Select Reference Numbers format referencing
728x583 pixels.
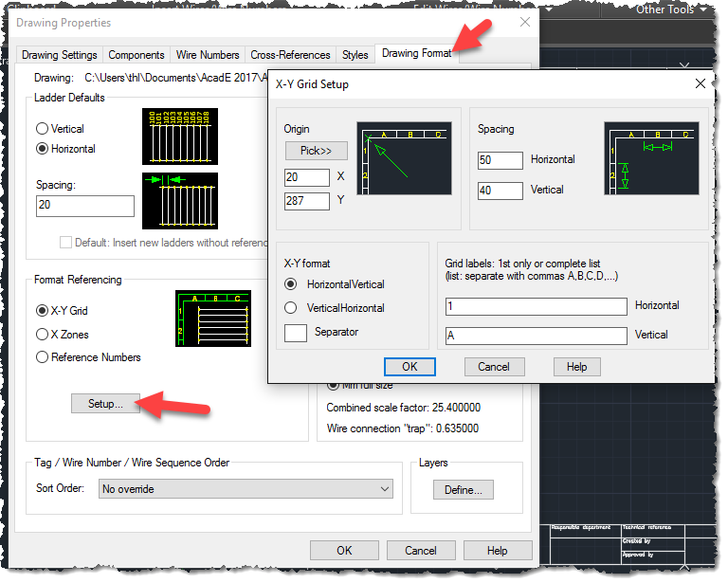88,357
